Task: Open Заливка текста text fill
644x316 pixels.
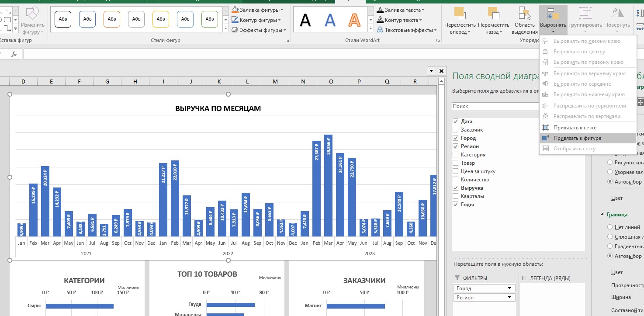Action: [x=401, y=10]
